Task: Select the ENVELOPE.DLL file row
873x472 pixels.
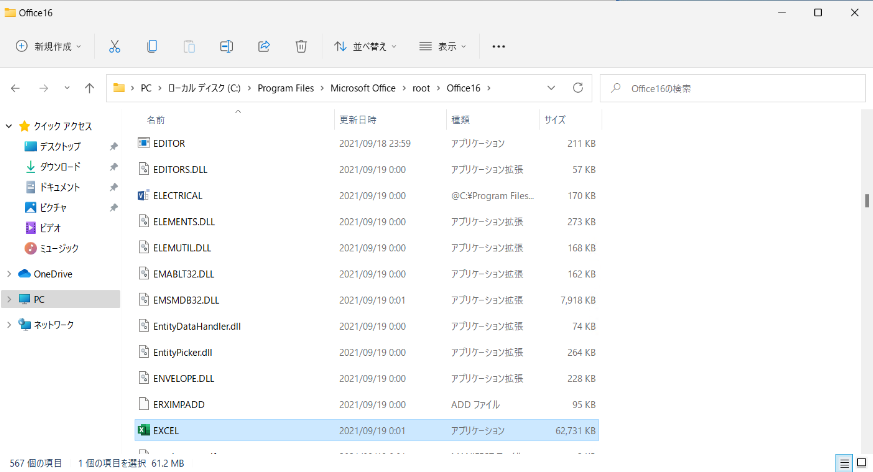Action: [x=366, y=378]
